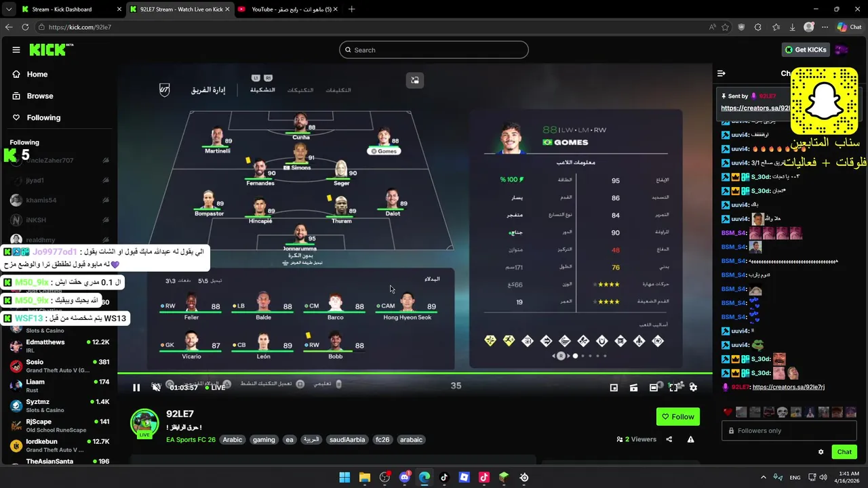Screen dimensions: 868x488
Task: Open File Explorer from taskbar
Action: 364,477
